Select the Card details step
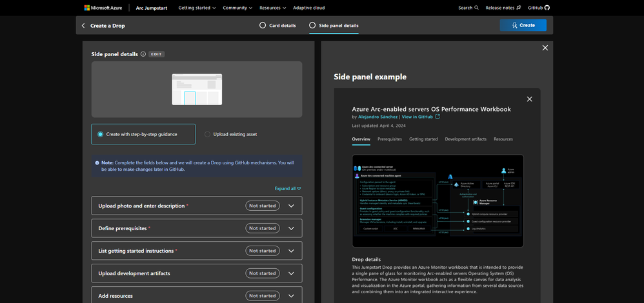644x303 pixels. 277,25
